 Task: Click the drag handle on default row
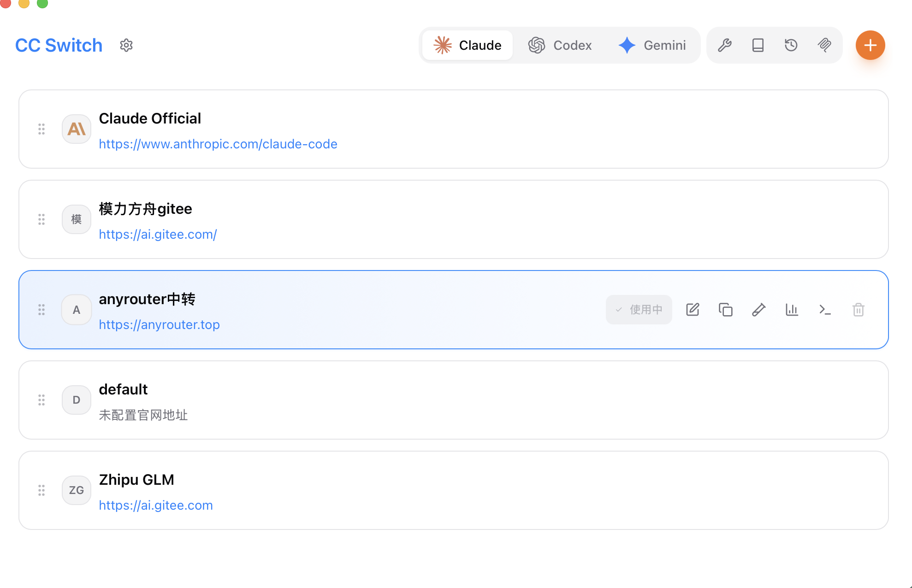[41, 400]
